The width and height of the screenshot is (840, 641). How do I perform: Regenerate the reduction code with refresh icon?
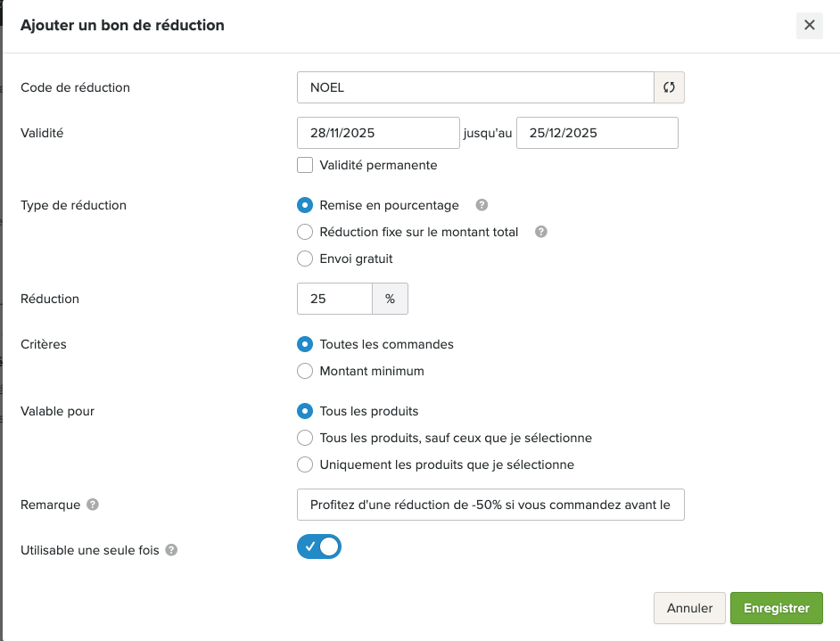click(669, 87)
